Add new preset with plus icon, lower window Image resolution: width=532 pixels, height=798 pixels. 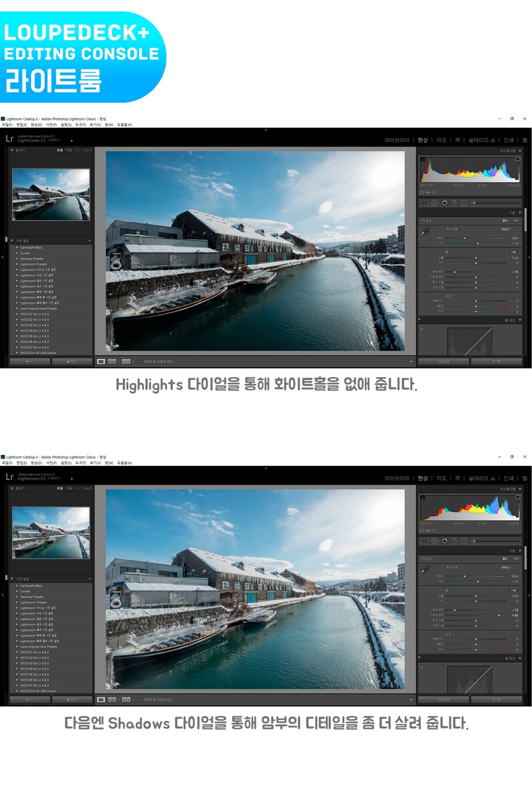(x=89, y=579)
